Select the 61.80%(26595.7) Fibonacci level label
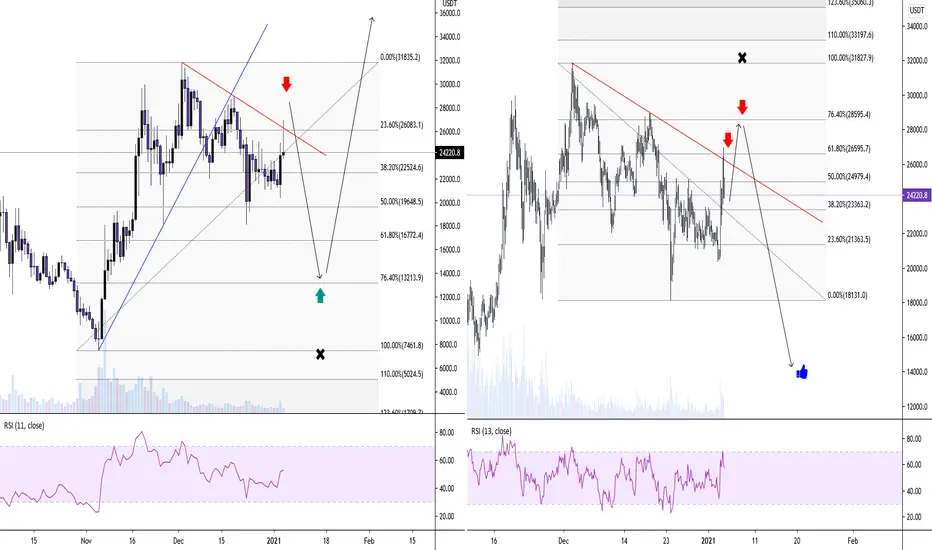 click(849, 149)
